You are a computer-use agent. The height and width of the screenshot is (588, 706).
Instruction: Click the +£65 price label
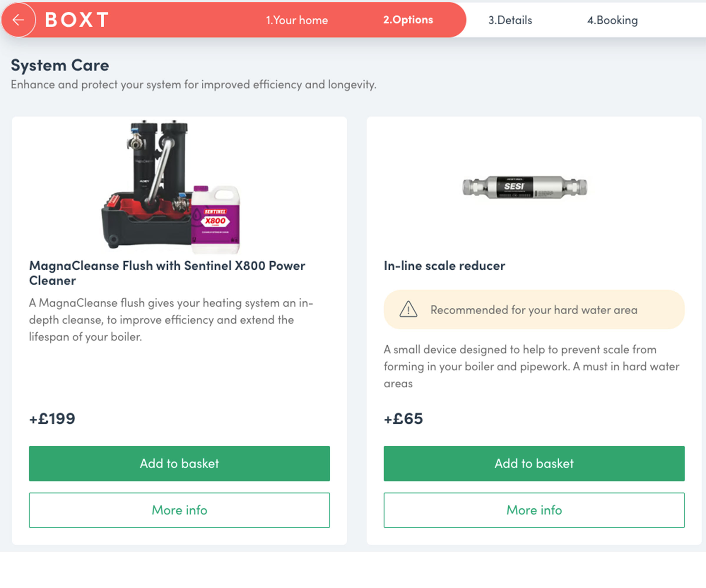click(403, 419)
